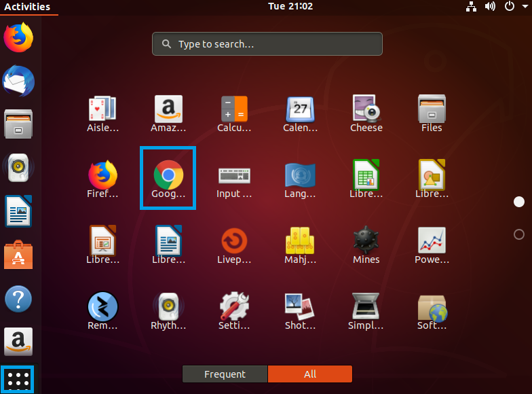Open Google Chrome

coord(168,178)
